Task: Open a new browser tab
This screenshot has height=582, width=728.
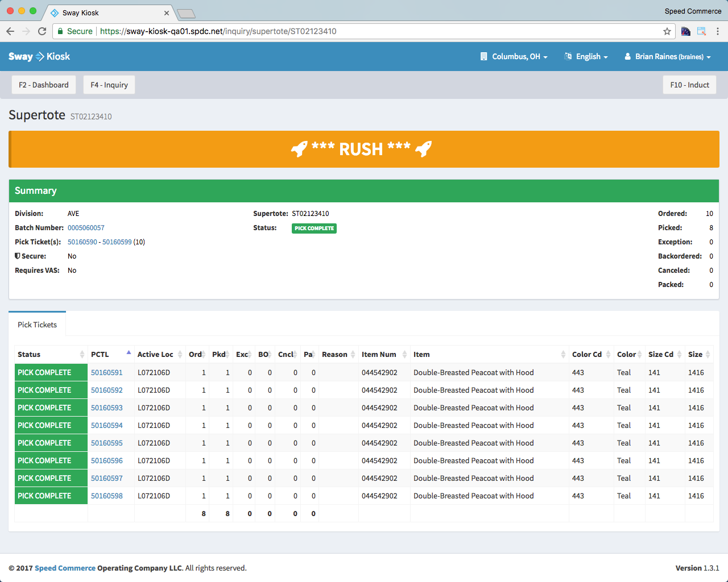Action: pos(186,13)
